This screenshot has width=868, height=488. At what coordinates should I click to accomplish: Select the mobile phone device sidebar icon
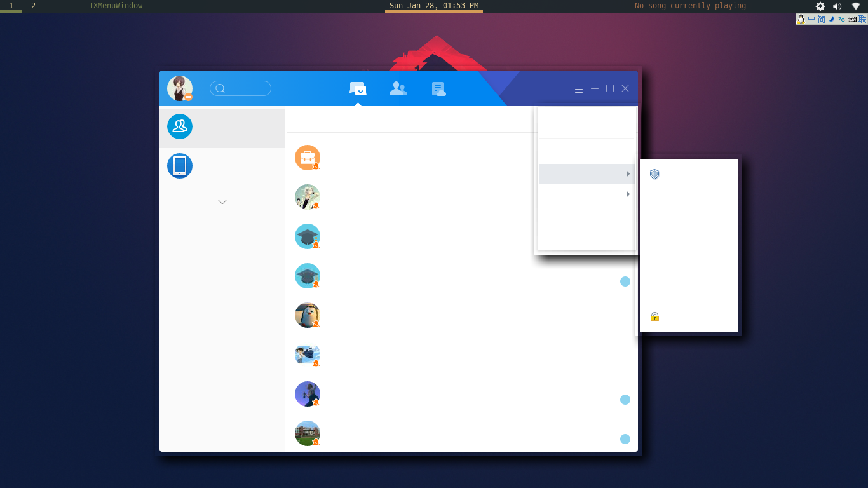180,166
